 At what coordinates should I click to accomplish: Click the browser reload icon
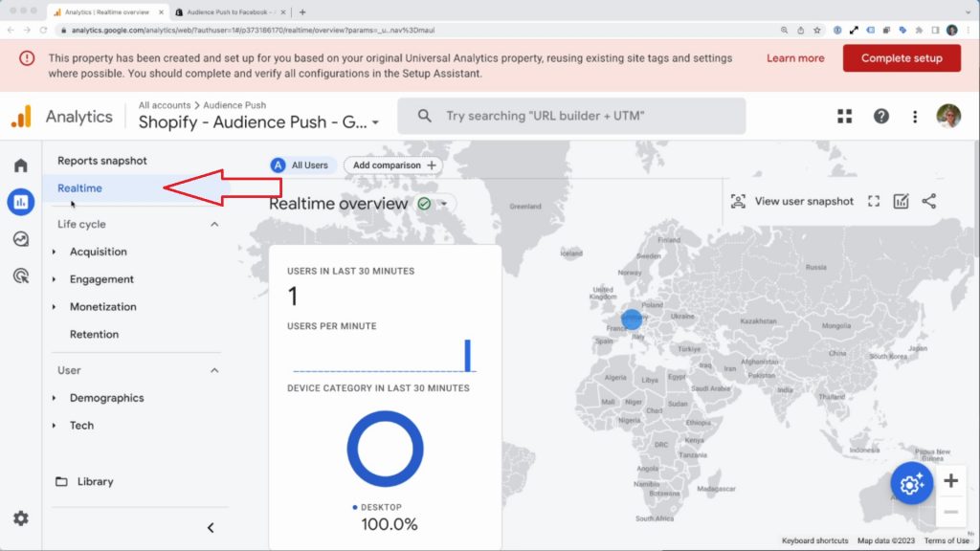point(43,30)
